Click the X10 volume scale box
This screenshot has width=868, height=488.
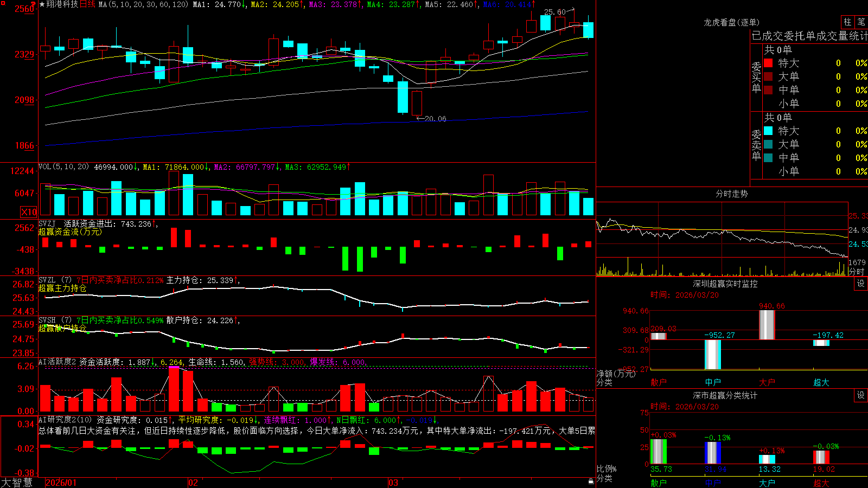point(29,212)
